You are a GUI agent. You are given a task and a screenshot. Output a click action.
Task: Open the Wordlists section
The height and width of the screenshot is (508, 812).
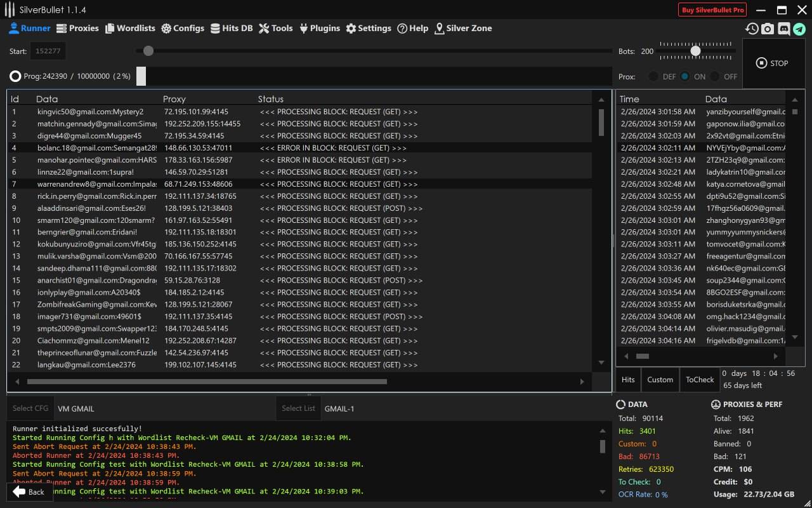tap(130, 28)
